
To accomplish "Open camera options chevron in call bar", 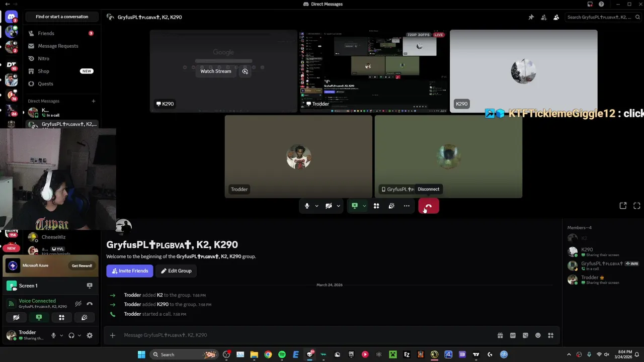I will point(338,206).
